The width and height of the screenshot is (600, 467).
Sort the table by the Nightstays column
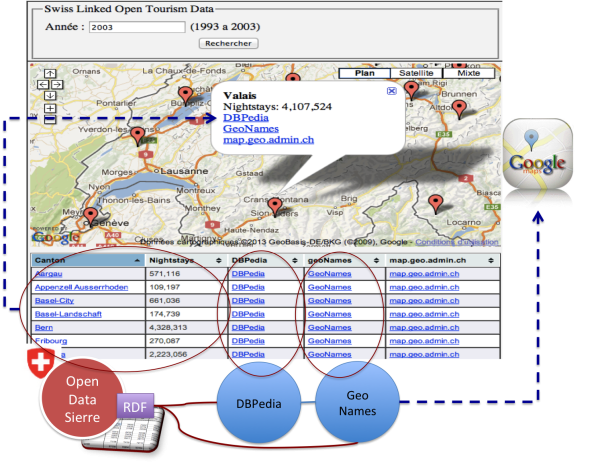pyautogui.click(x=186, y=260)
